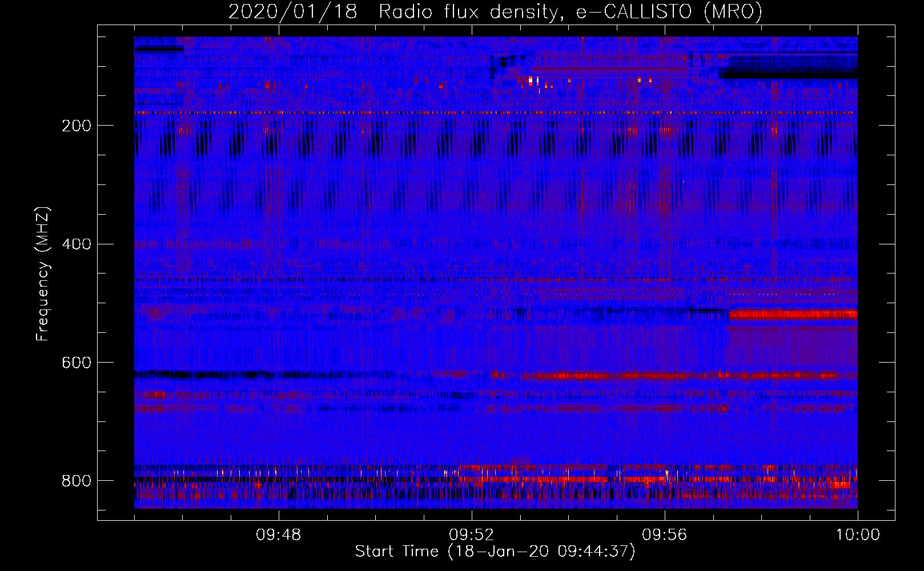Click the '09:56' time tick label

coord(665,535)
